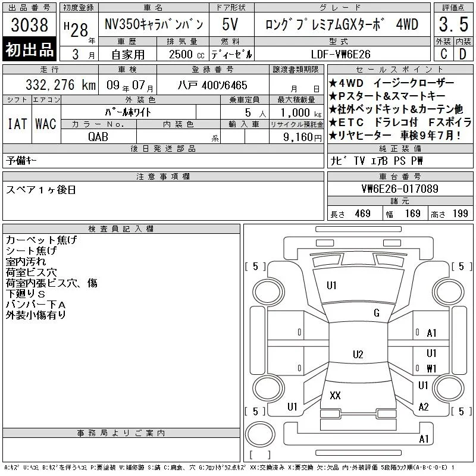Click the spare tire circle icon
476x476 pixels.
(x=260, y=434)
